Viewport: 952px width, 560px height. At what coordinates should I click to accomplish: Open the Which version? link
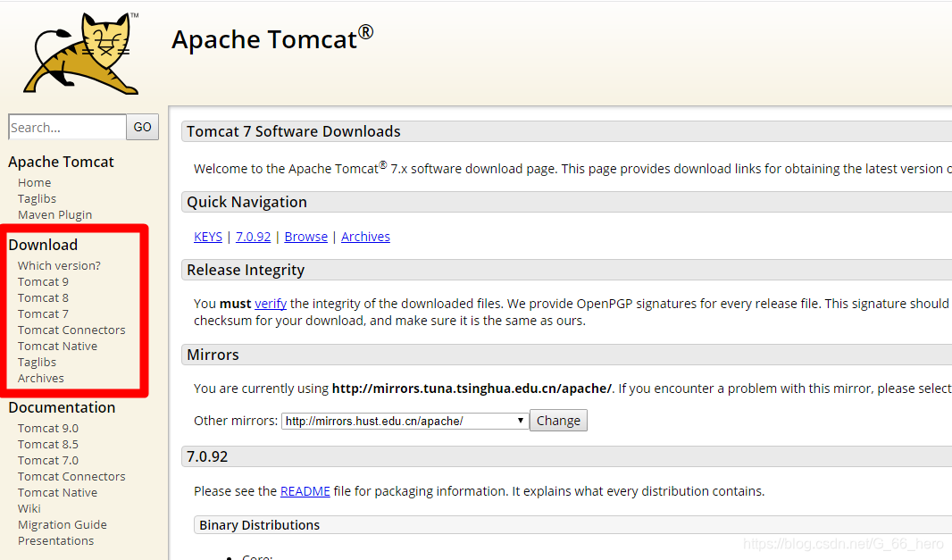point(60,265)
